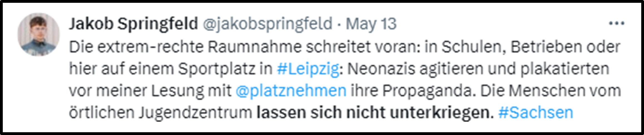Click the word 'Sportplatz' in the tweet

(217, 69)
